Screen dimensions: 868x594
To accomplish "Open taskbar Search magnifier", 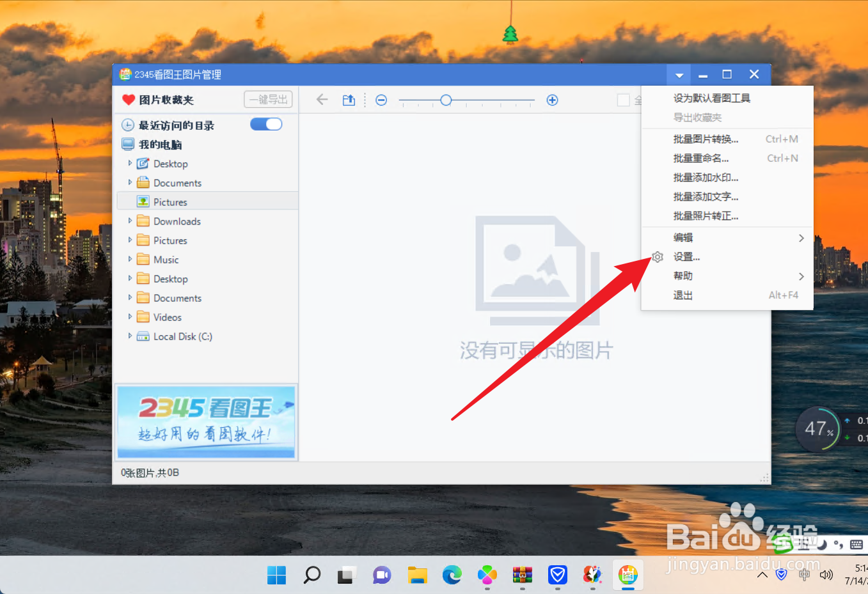I will (312, 575).
